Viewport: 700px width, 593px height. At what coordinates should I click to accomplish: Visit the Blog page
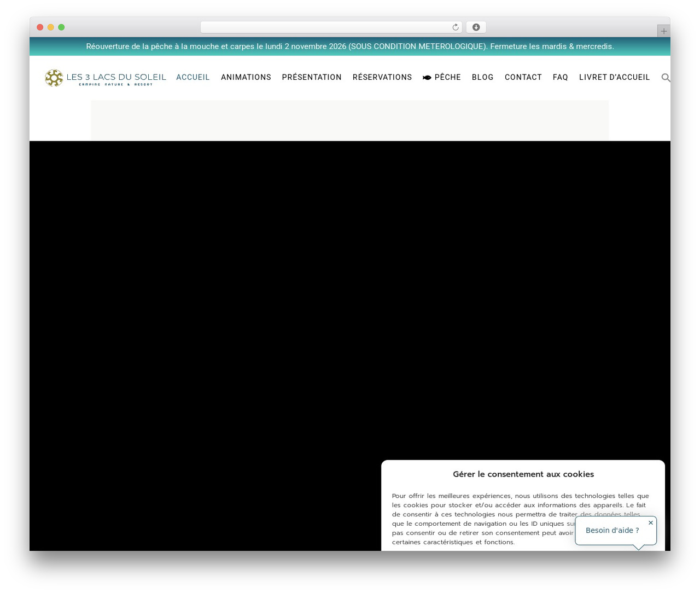(483, 77)
